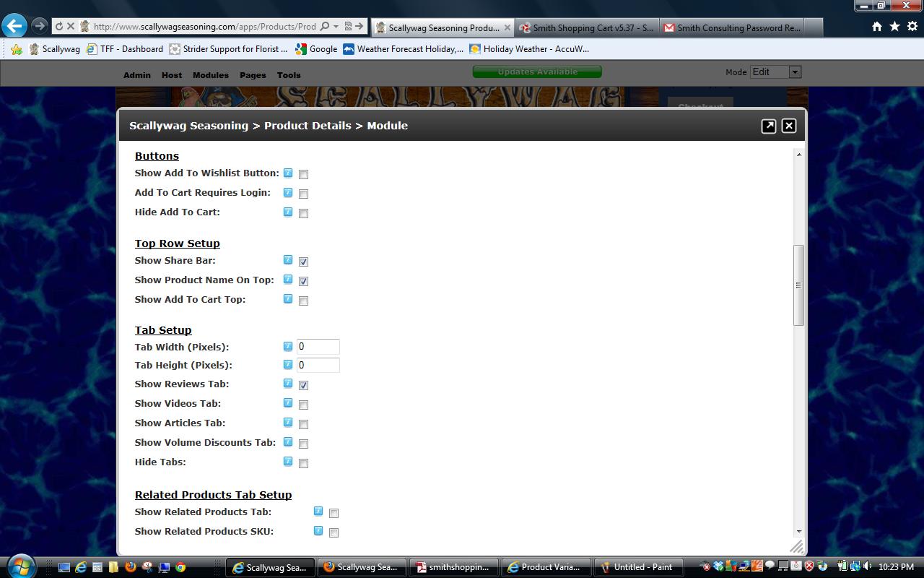Viewport: 924px width, 578px height.
Task: Disable Show Reviews Tab checkbox
Action: [x=303, y=385]
